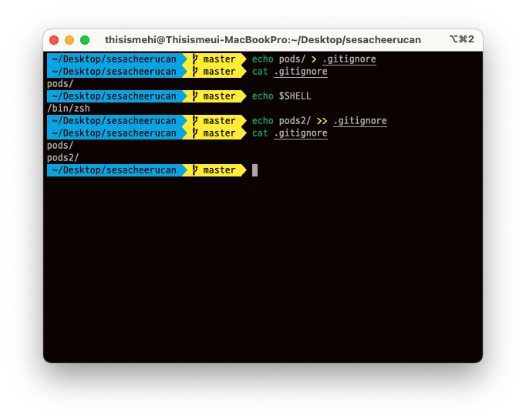
Task: Click the yellow single > redirect operator
Action: pyautogui.click(x=314, y=59)
